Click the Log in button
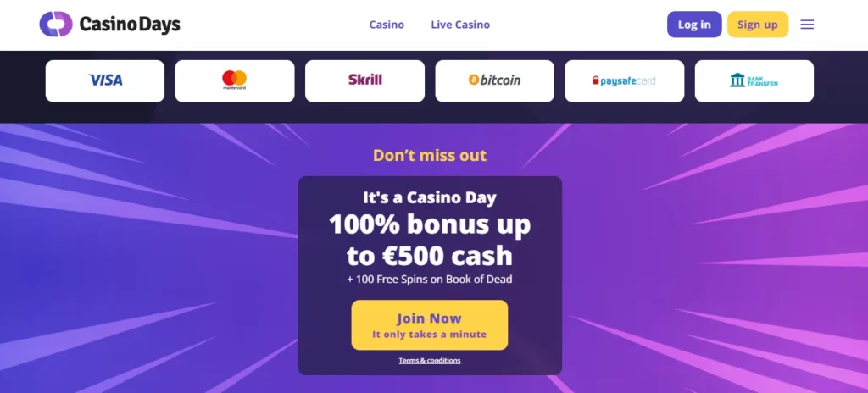This screenshot has width=868, height=393. tap(694, 25)
